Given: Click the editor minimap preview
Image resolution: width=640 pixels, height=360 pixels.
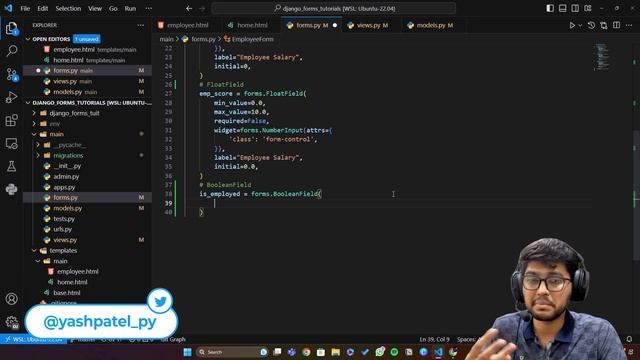Looking at the screenshot, I should 602,57.
